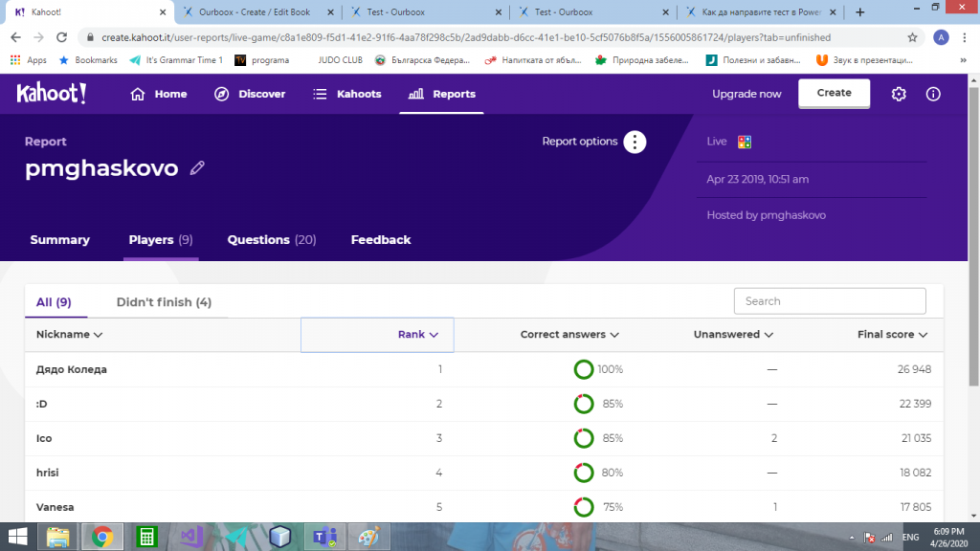This screenshot has height=551, width=980.
Task: Click the pencil icon to rename pmghaskovo
Action: [x=197, y=168]
